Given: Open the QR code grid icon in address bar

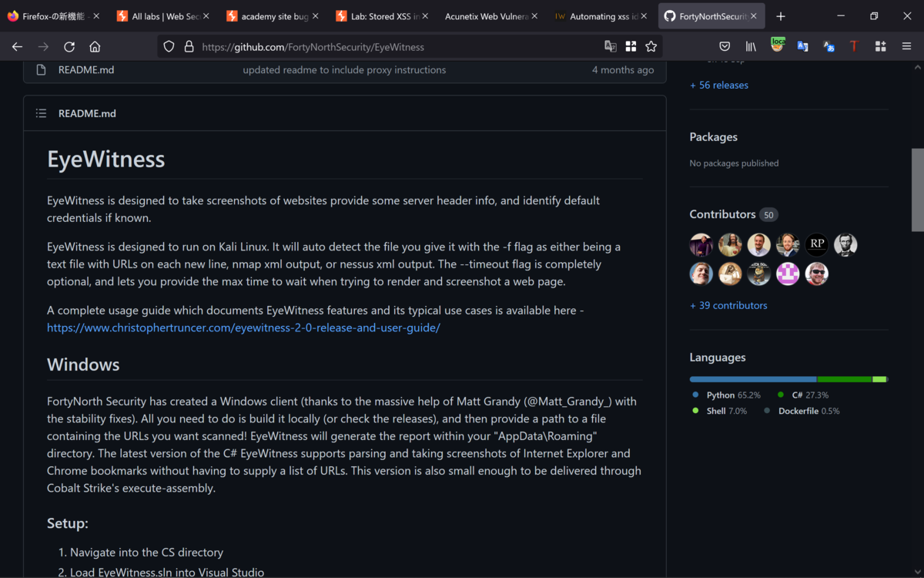Looking at the screenshot, I should click(631, 46).
